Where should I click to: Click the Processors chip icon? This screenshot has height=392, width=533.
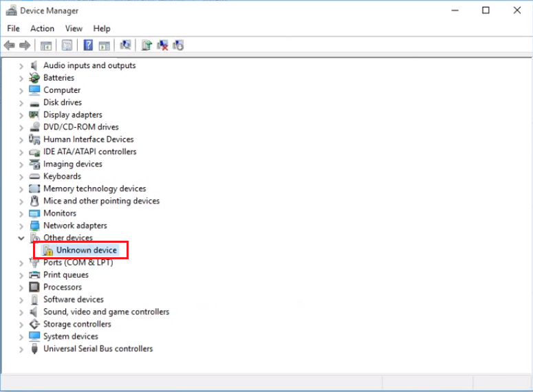34,287
